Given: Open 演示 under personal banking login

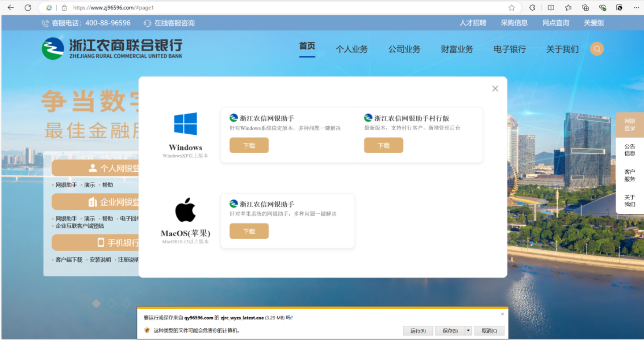Looking at the screenshot, I should 90,185.
